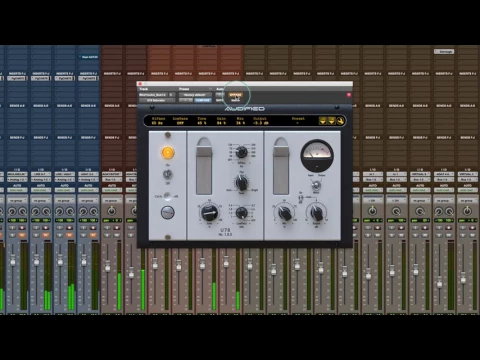The height and width of the screenshot is (360, 480).
Task: Click the red target button in plug-in header
Action: (349, 95)
